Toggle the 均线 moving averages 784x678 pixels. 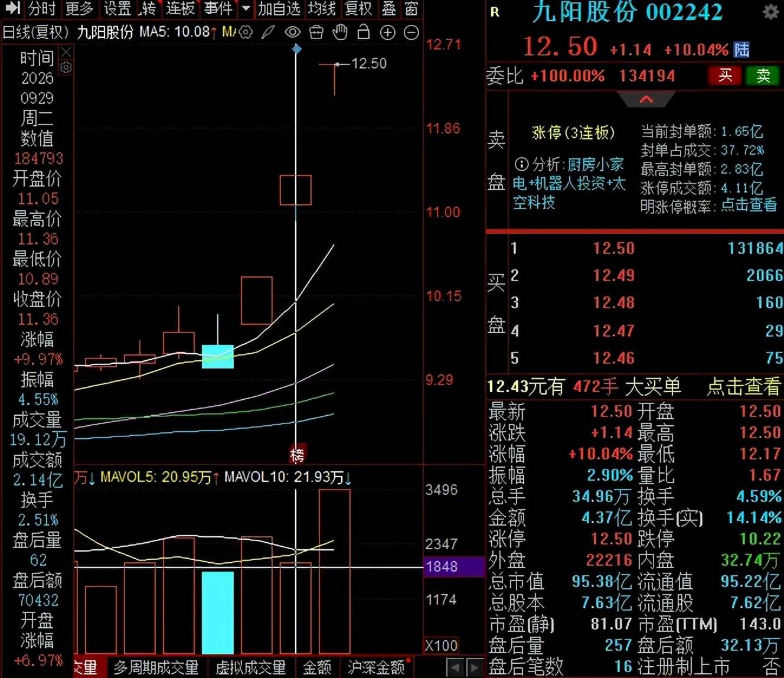click(322, 9)
